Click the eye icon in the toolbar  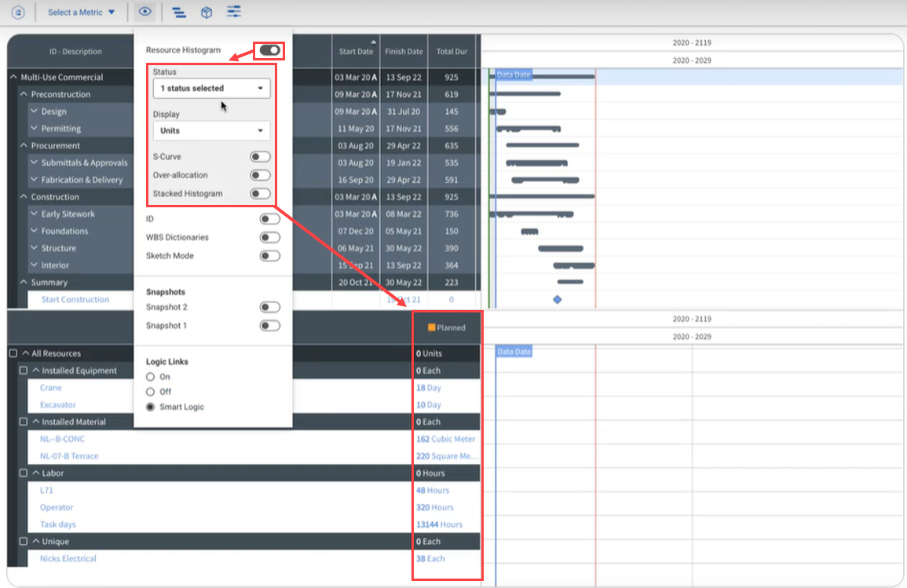coord(144,12)
